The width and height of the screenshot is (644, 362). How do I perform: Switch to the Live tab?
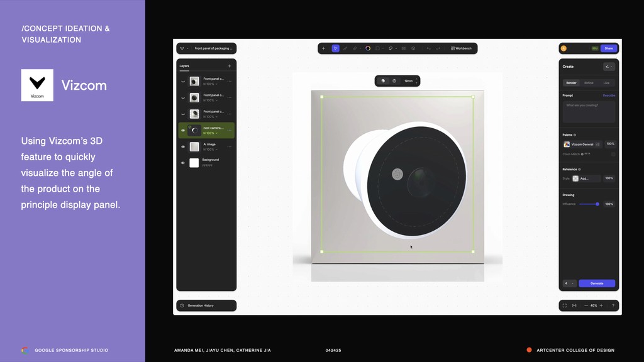(606, 83)
